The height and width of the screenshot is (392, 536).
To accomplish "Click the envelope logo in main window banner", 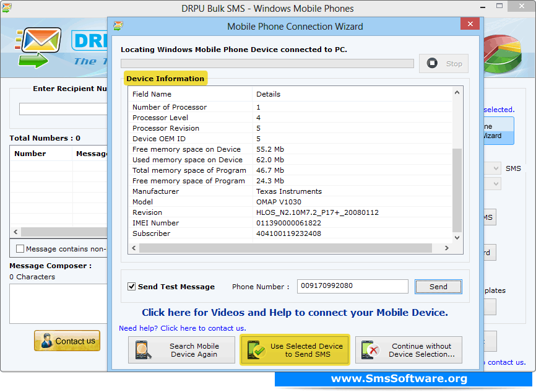I will coord(39,47).
